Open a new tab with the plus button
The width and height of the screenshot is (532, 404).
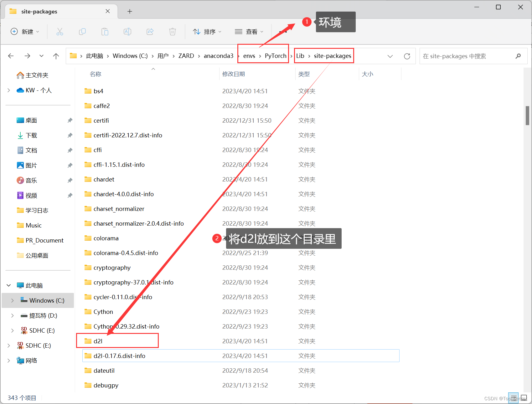coord(129,11)
